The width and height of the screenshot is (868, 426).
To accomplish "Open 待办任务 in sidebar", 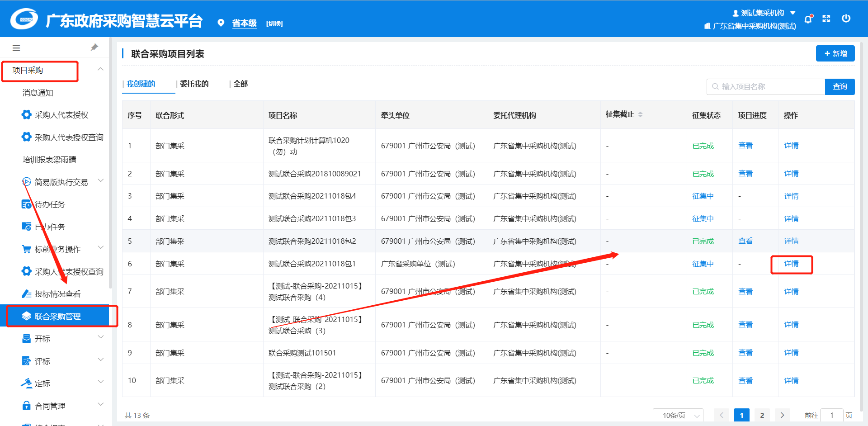I will pos(50,204).
